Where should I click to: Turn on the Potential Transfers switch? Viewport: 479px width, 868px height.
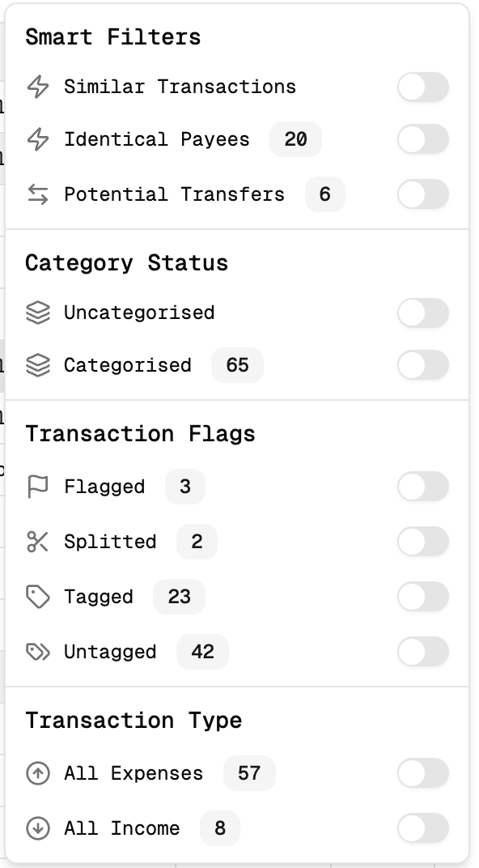422,194
